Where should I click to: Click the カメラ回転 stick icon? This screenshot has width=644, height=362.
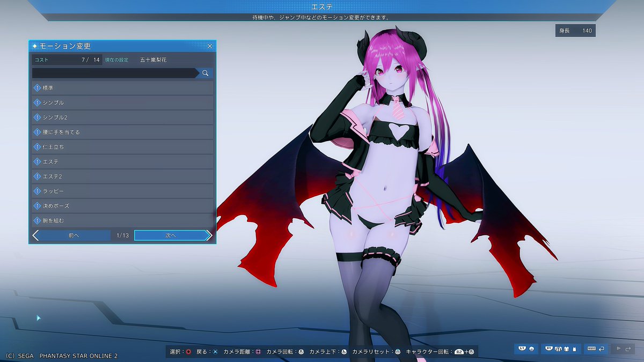click(301, 352)
